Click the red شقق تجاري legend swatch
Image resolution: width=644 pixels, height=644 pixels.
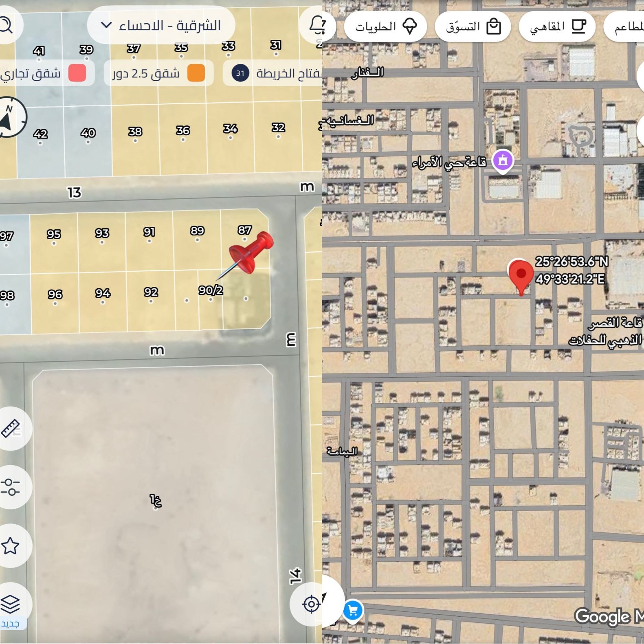coord(77,73)
